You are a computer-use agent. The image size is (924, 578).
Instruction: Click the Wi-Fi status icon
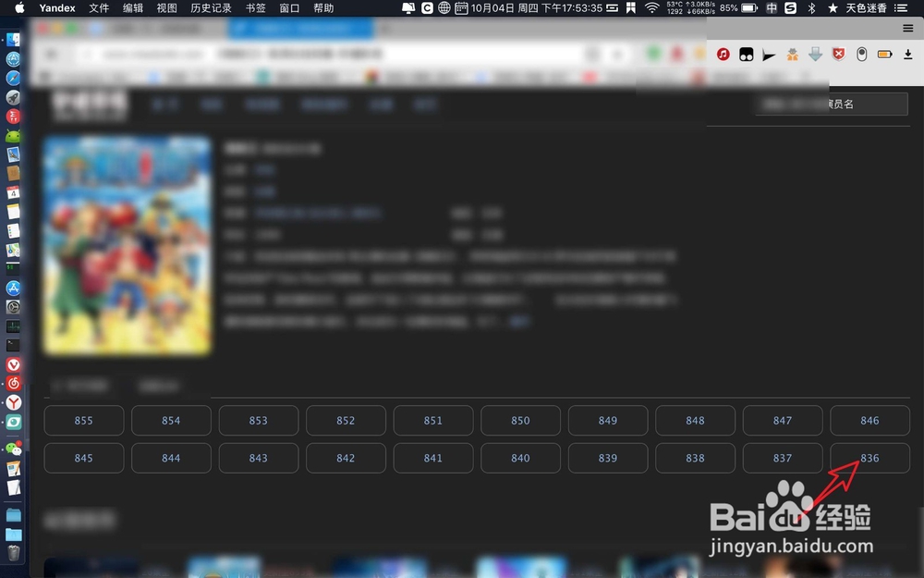click(651, 7)
